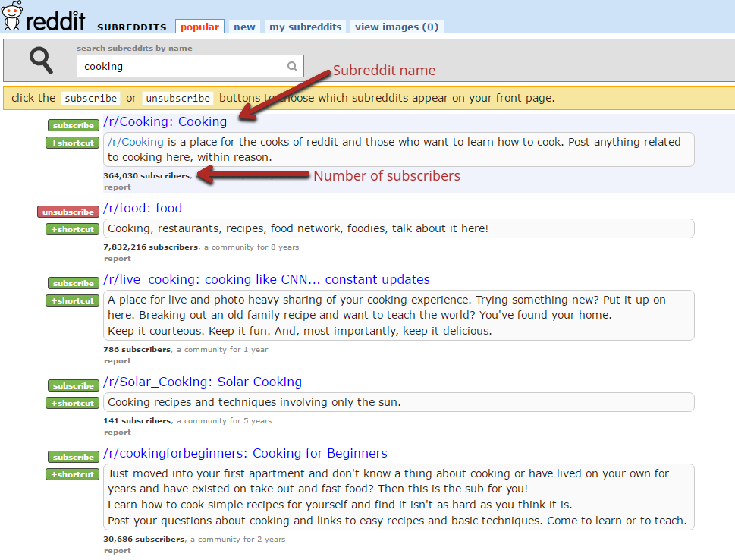Add shortcut for /r/food
735x560 pixels.
(x=73, y=229)
